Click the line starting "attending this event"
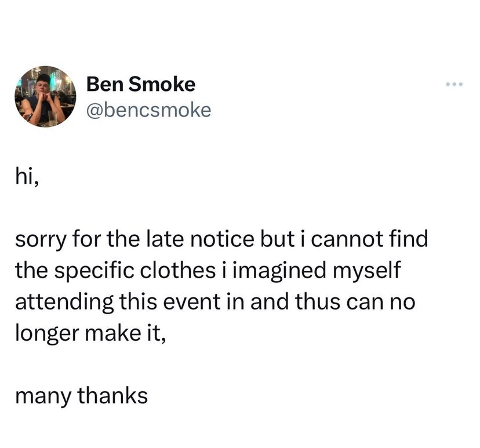480x448 pixels. 216,303
